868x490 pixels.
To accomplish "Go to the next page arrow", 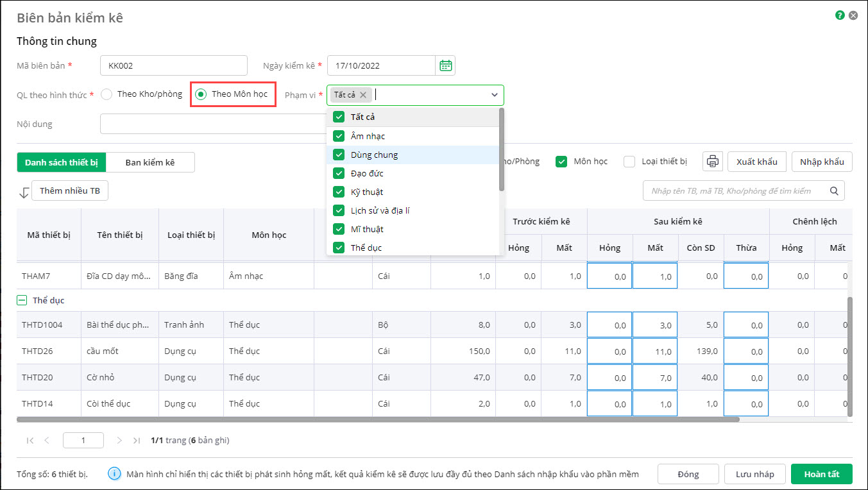I will (119, 441).
